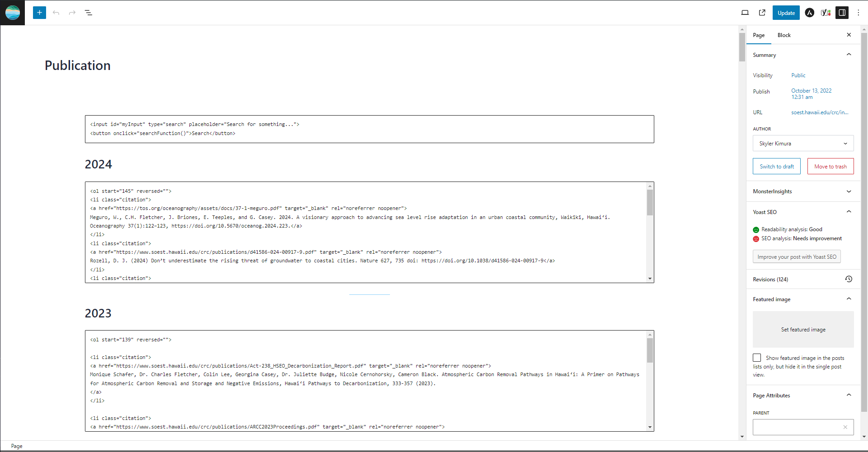This screenshot has width=868, height=452.
Task: Open the Skyler Kimura author dropdown
Action: (803, 144)
